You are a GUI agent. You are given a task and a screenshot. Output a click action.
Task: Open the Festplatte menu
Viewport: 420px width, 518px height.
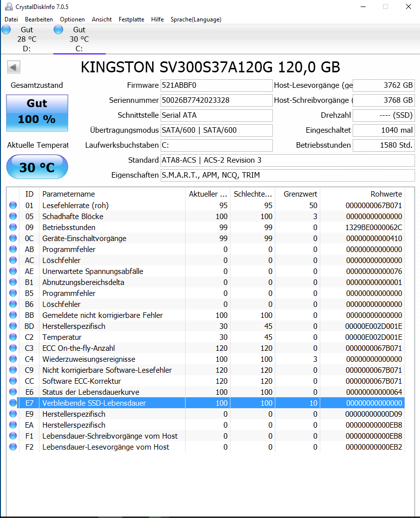pos(131,19)
